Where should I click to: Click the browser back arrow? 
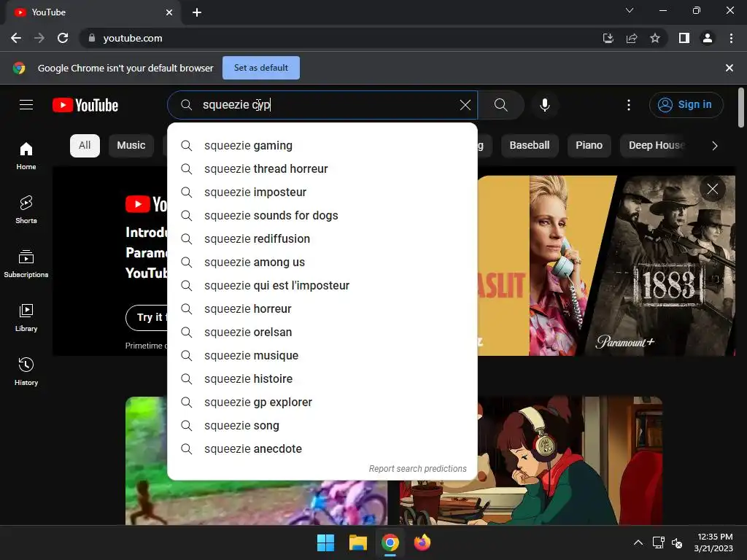16,38
